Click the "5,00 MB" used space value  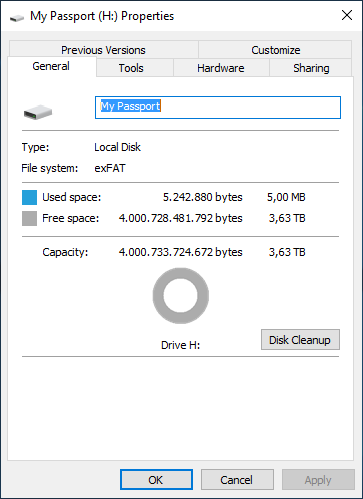pos(286,197)
